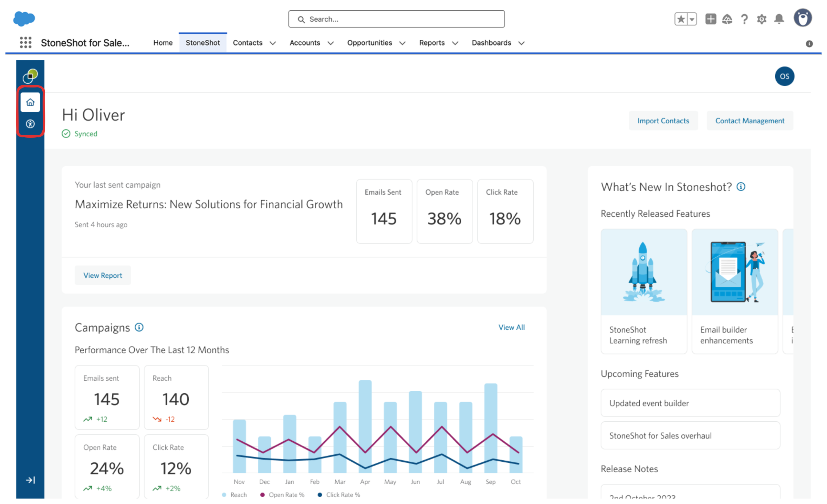
Task: Select StoneShot for Sales overhaul item
Action: point(690,436)
